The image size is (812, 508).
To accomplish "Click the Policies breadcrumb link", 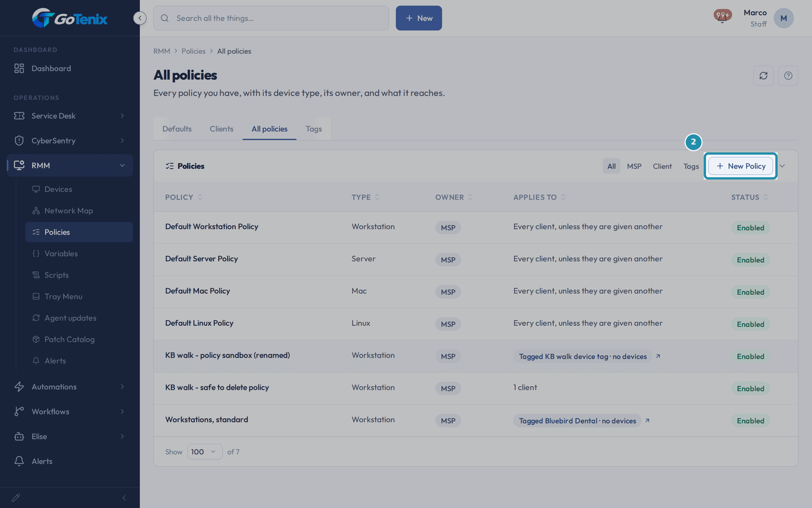I will point(193,51).
